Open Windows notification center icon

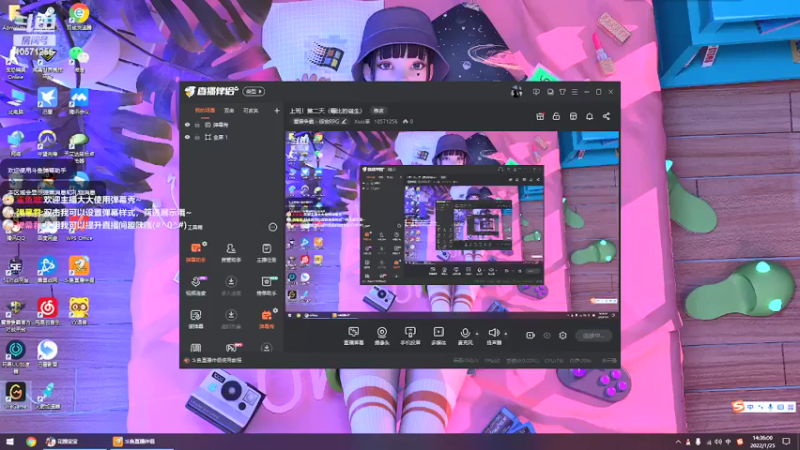click(786, 441)
